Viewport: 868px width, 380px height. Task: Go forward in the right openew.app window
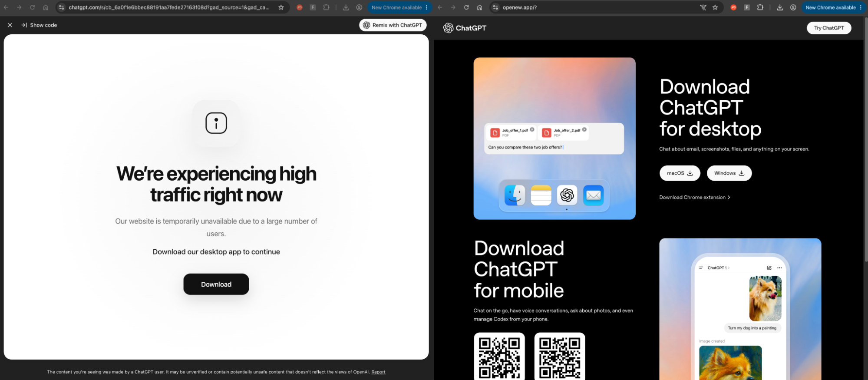453,7
